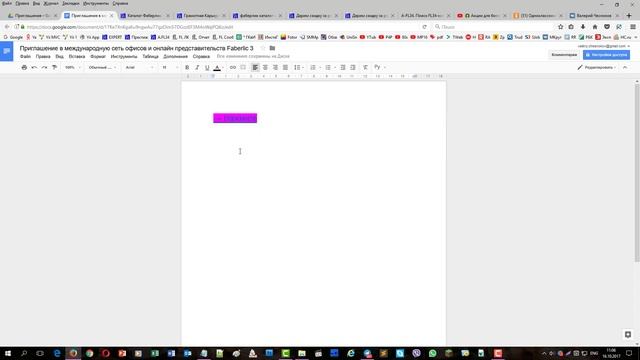Click the document title text
The image size is (640, 360).
tap(136, 48)
